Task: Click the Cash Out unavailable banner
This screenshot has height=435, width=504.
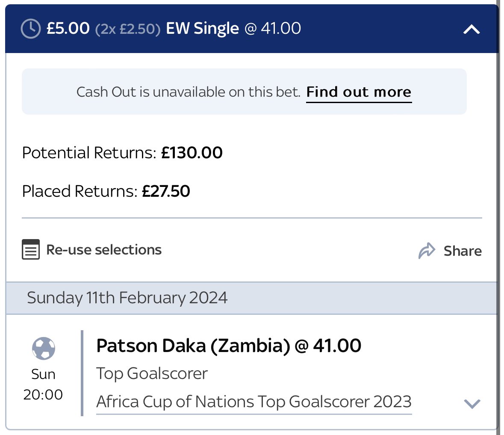Action: coord(188,92)
